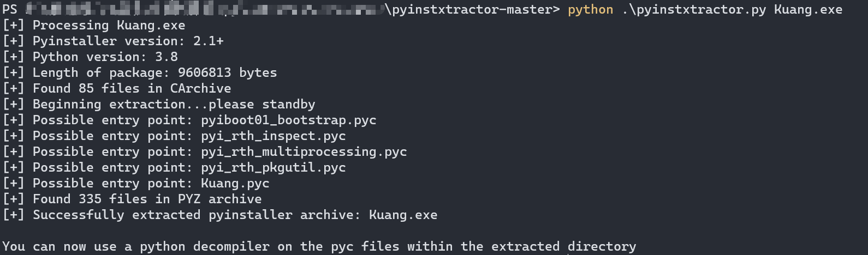Click the Found 335 files in PYZ line

pos(147,199)
